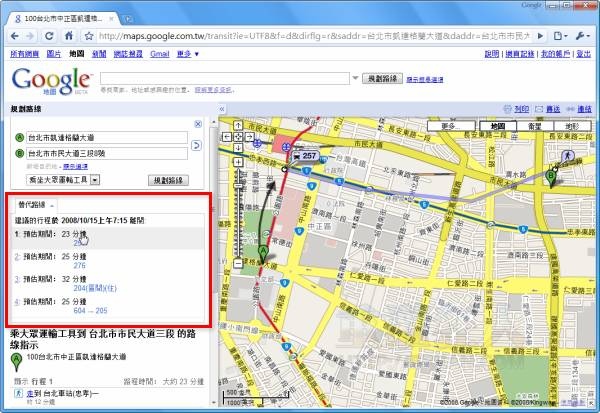Screen dimensions: 600x413
Task: Zoom in with the map plus button
Action: pos(238,162)
